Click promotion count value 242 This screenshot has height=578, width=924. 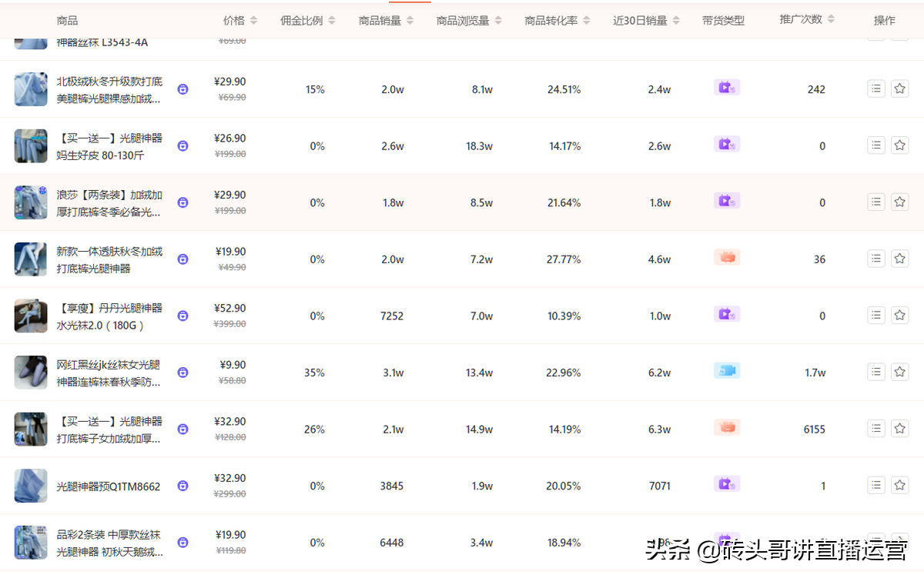pyautogui.click(x=816, y=89)
